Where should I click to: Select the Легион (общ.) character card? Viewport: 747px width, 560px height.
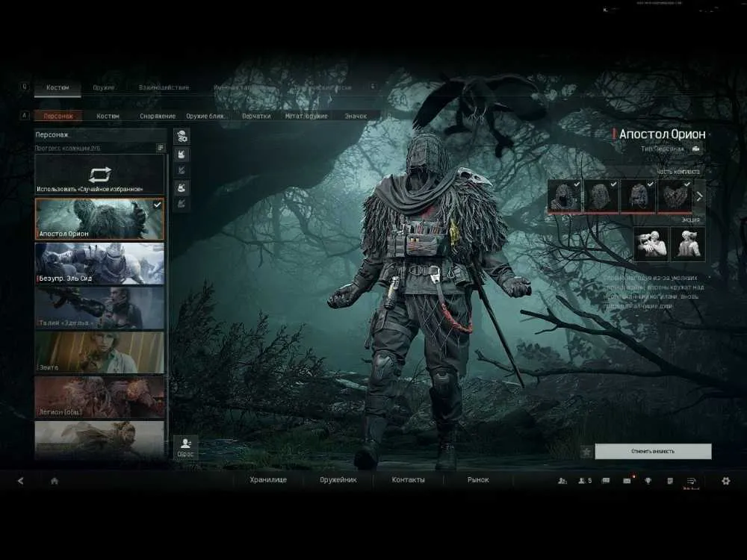coord(99,397)
